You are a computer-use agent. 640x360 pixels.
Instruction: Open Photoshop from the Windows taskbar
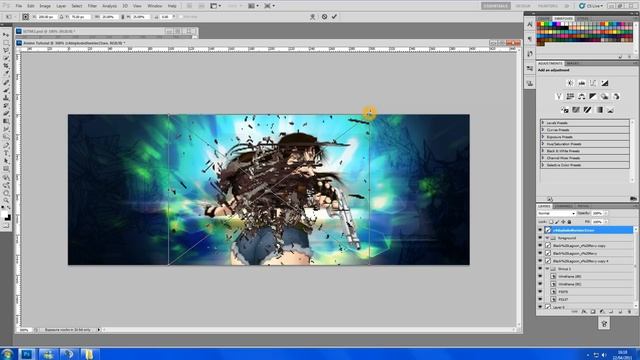click(x=27, y=354)
